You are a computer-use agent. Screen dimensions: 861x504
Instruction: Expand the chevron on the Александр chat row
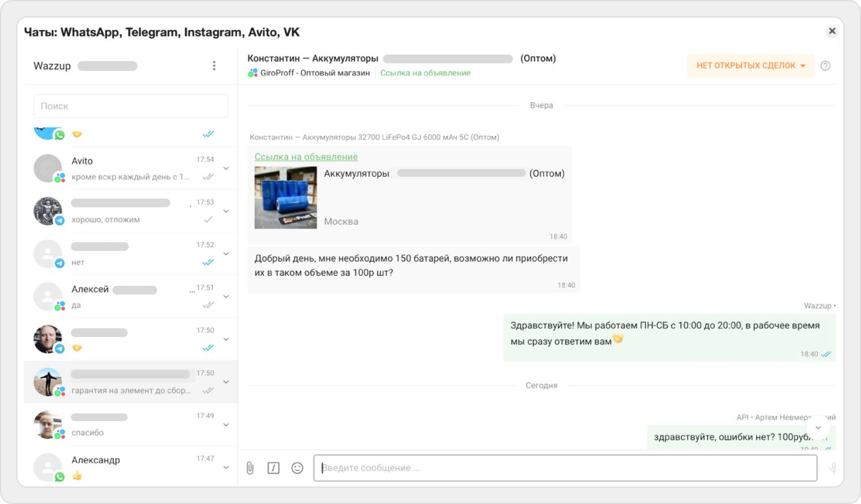pyautogui.click(x=226, y=467)
